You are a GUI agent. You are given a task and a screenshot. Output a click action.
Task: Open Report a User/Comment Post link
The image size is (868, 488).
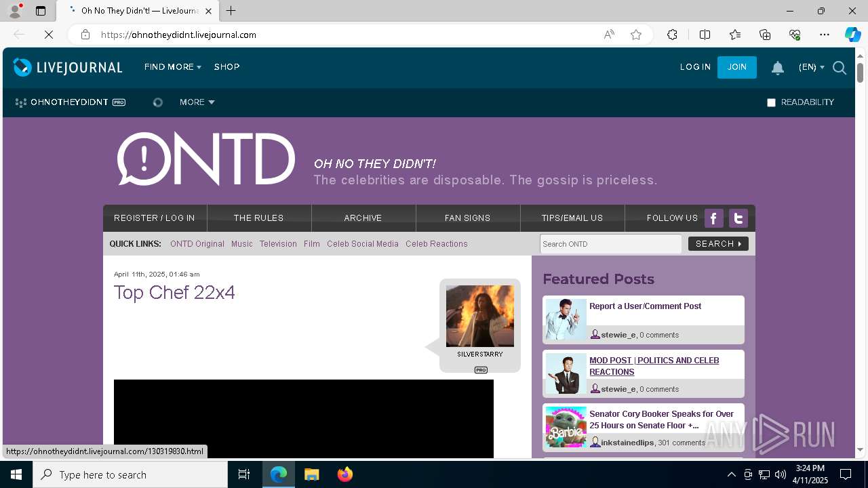(x=646, y=306)
